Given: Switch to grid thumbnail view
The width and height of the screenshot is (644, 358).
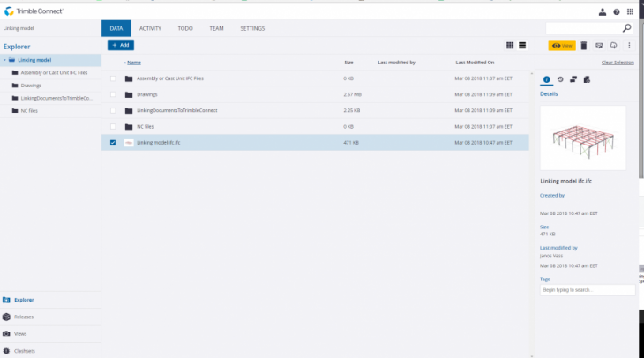Looking at the screenshot, I should click(510, 46).
